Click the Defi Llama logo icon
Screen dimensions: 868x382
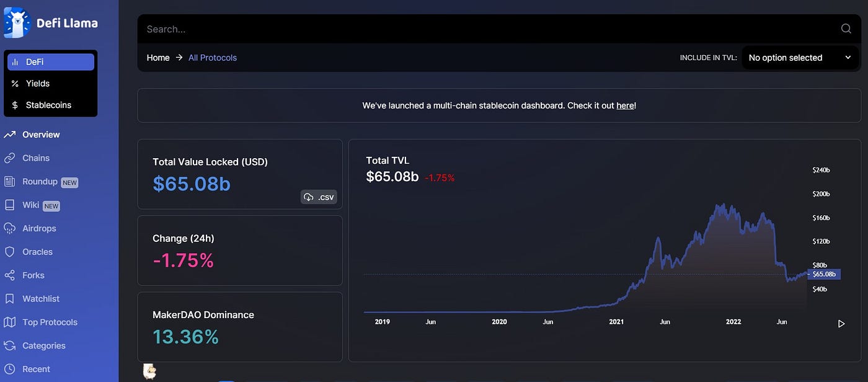click(x=17, y=23)
